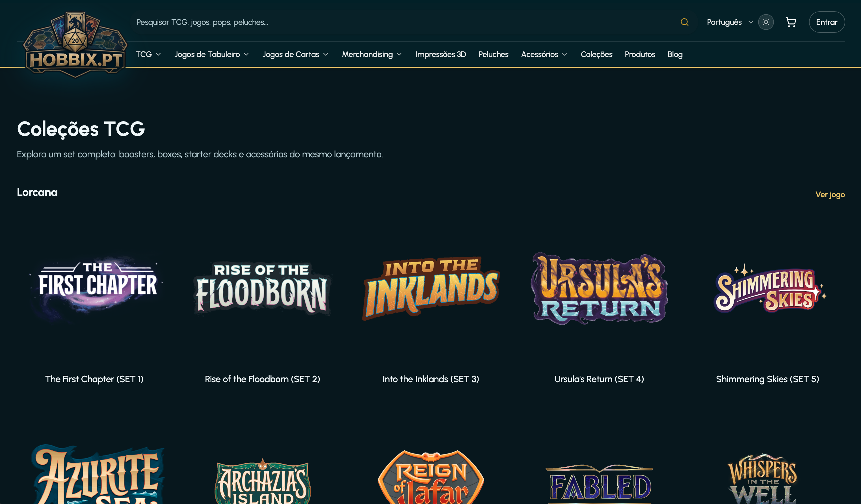Click the search magnifier icon
Viewport: 861px width, 504px height.
684,22
